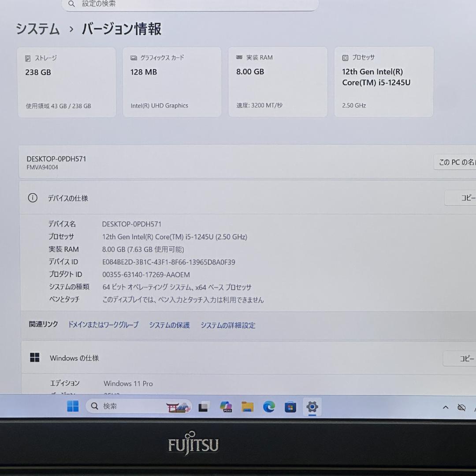Screen dimensions: 476x476
Task: Click the info icon next to デバイスの仕様
Action: click(32, 198)
